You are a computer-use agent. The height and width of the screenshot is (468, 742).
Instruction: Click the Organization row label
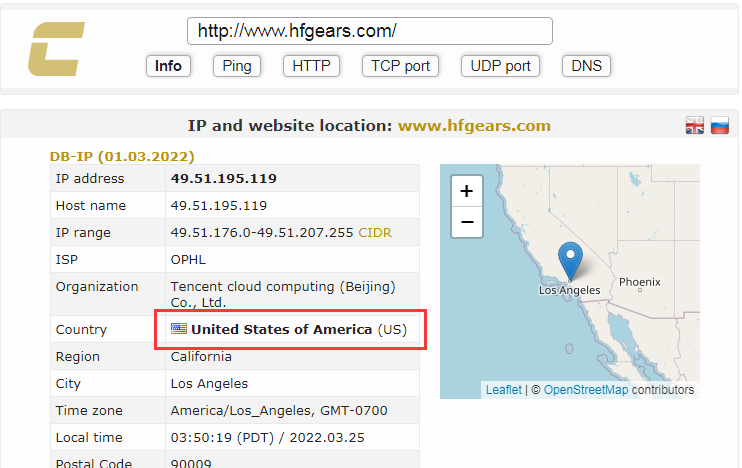(x=97, y=287)
